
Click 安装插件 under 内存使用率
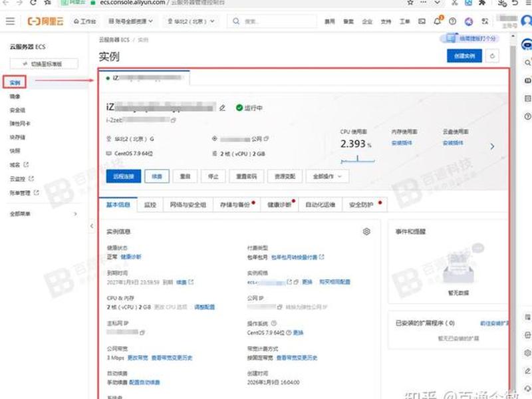pyautogui.click(x=402, y=143)
